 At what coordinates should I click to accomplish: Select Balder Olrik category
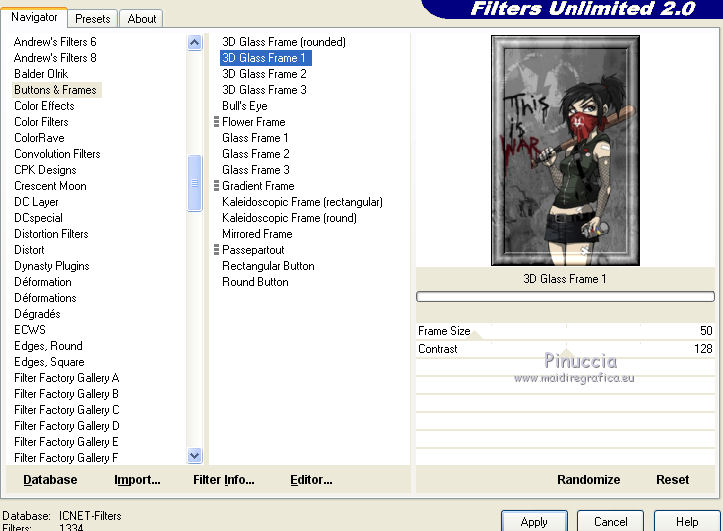[x=41, y=74]
